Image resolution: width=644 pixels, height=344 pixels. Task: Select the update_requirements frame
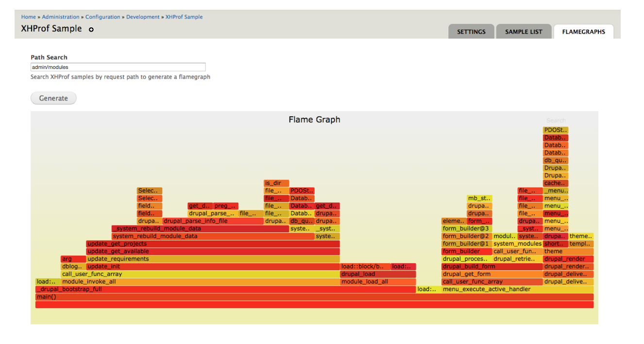[x=213, y=259]
